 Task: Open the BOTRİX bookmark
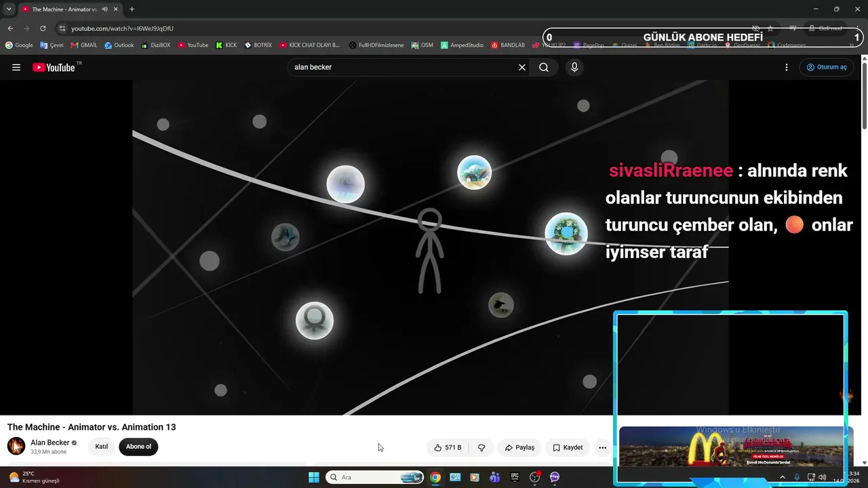coord(258,45)
